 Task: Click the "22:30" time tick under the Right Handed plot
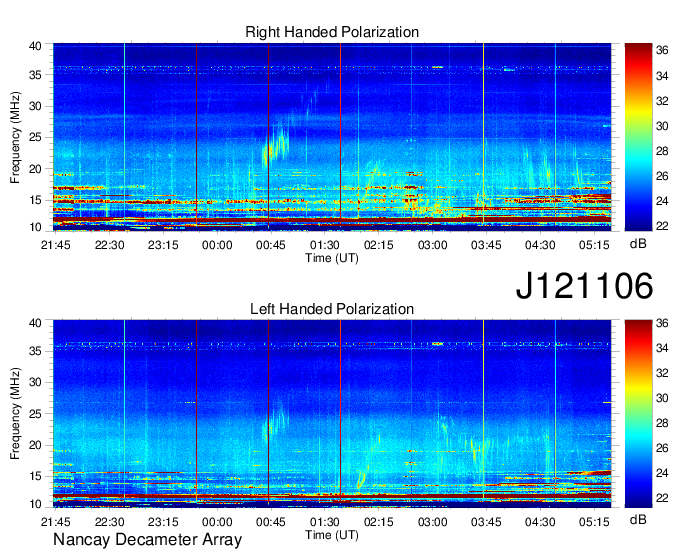coord(109,245)
